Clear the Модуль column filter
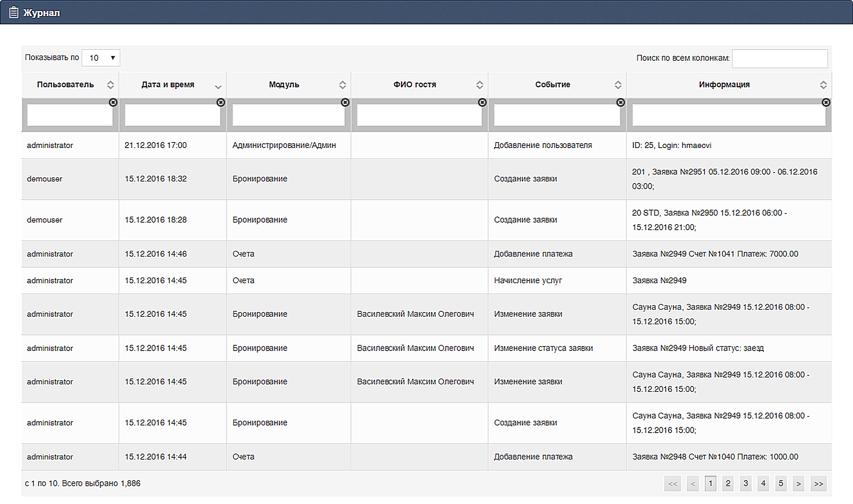This screenshot has height=504, width=853. click(345, 103)
